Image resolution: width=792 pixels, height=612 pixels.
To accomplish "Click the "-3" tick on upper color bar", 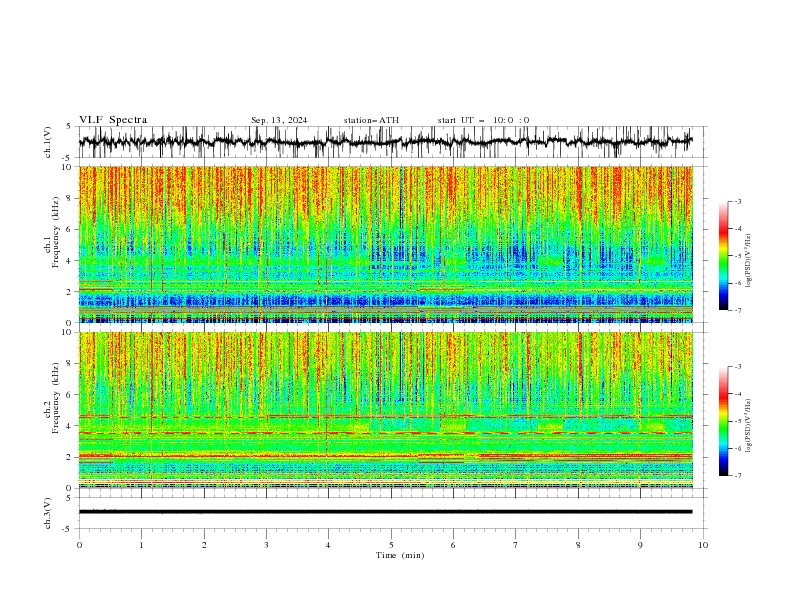I will coord(737,201).
